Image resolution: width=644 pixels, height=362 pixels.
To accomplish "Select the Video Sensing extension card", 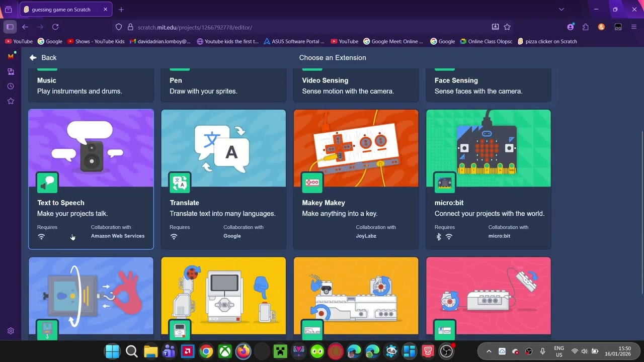I will pyautogui.click(x=356, y=85).
